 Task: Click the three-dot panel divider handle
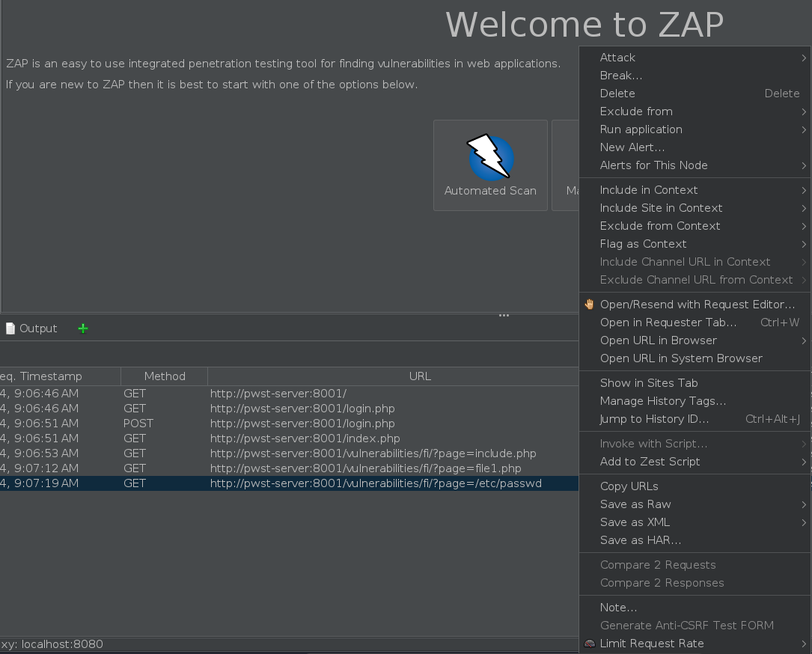click(x=504, y=316)
